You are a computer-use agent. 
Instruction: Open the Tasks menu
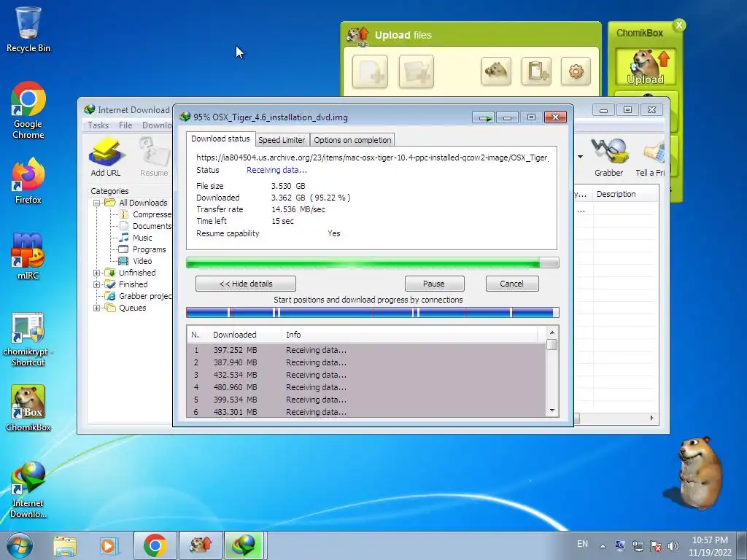tap(98, 125)
